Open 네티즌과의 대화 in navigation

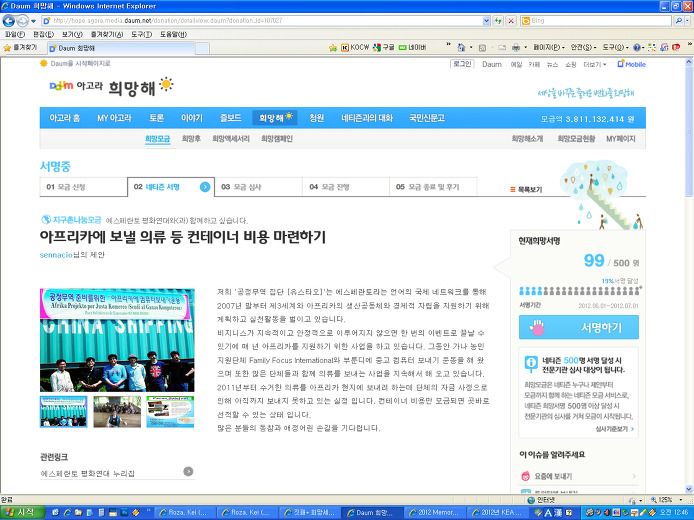[367, 118]
